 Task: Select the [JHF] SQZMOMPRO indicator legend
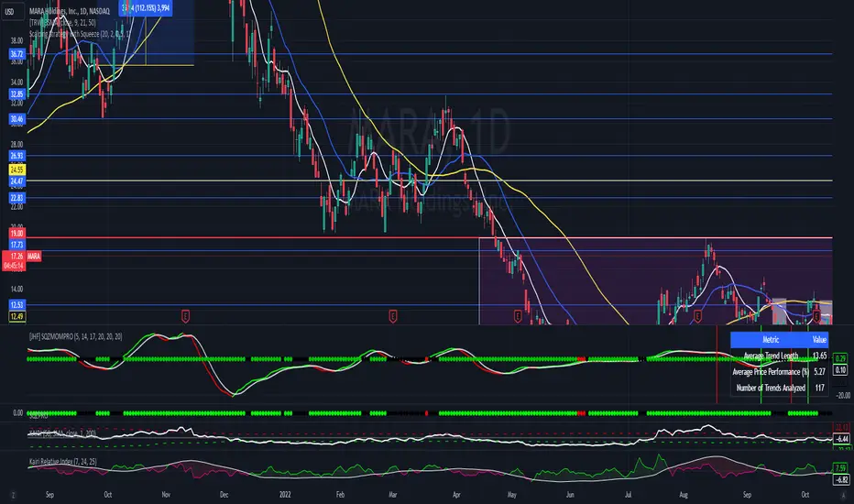pos(76,336)
